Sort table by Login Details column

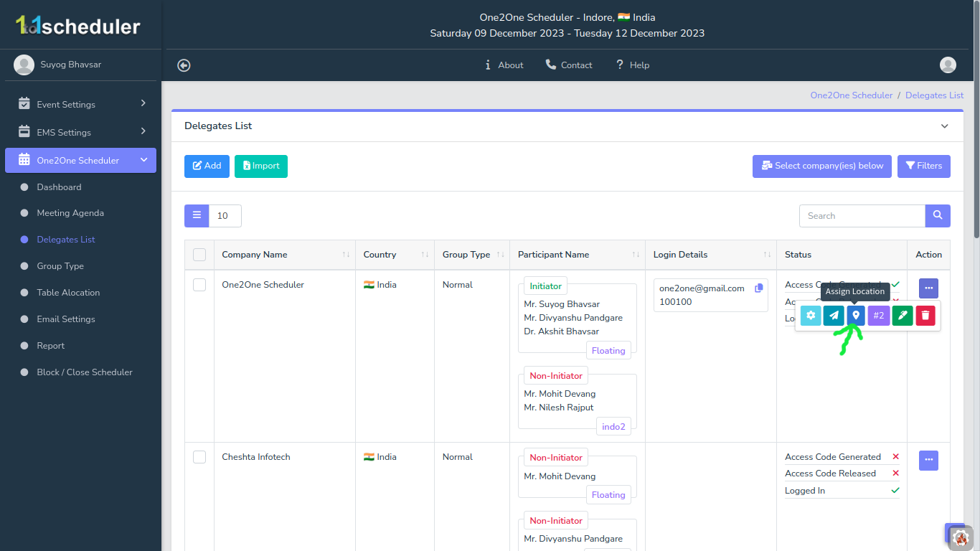[711, 255]
